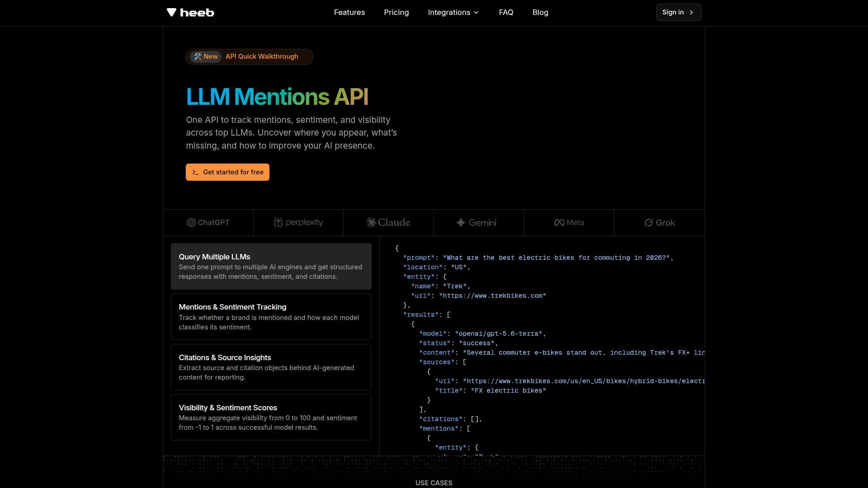Click the ChatGPT logo
Screen dimensions: 868x488
[208, 222]
